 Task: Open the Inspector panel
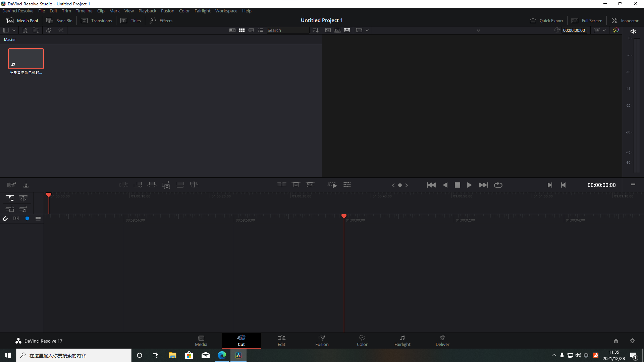(625, 20)
